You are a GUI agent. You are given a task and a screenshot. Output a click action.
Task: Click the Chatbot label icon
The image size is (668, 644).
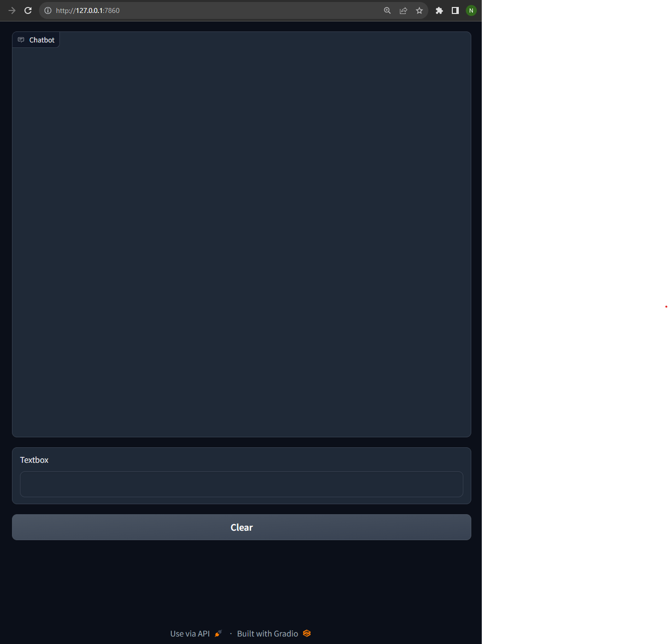point(21,40)
